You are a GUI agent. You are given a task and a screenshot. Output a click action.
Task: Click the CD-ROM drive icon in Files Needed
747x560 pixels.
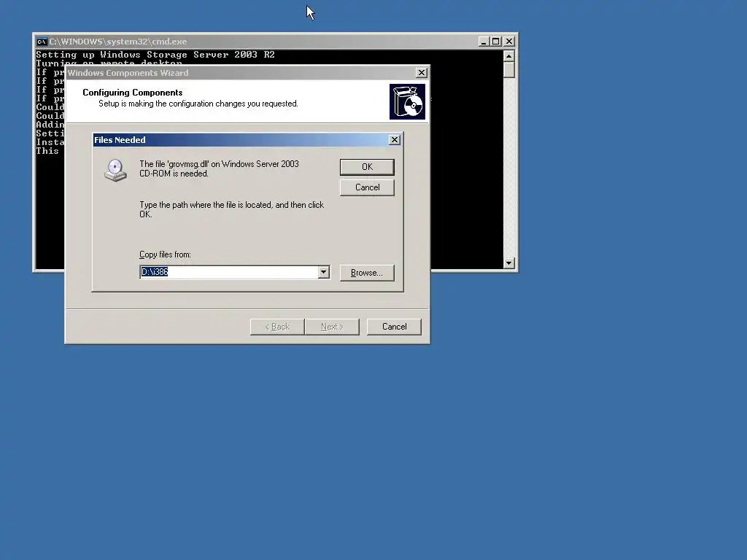115,171
